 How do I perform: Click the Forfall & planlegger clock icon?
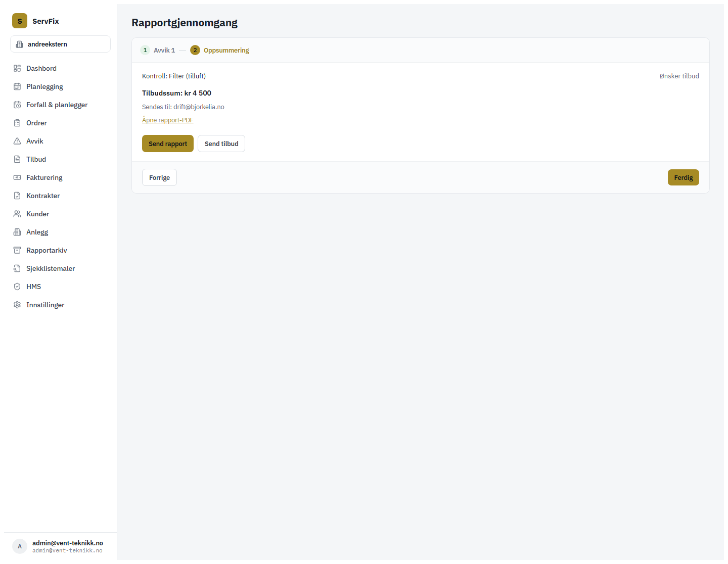pos(17,105)
